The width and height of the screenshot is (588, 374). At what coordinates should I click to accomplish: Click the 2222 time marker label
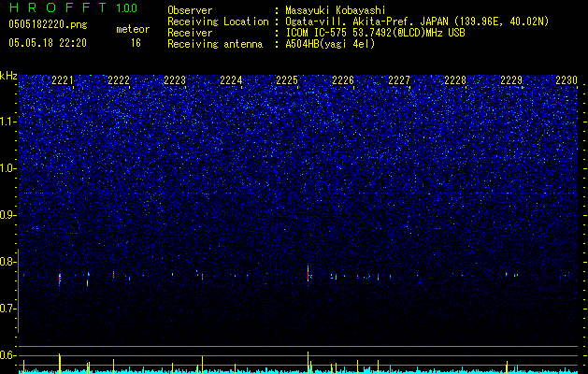119,80
